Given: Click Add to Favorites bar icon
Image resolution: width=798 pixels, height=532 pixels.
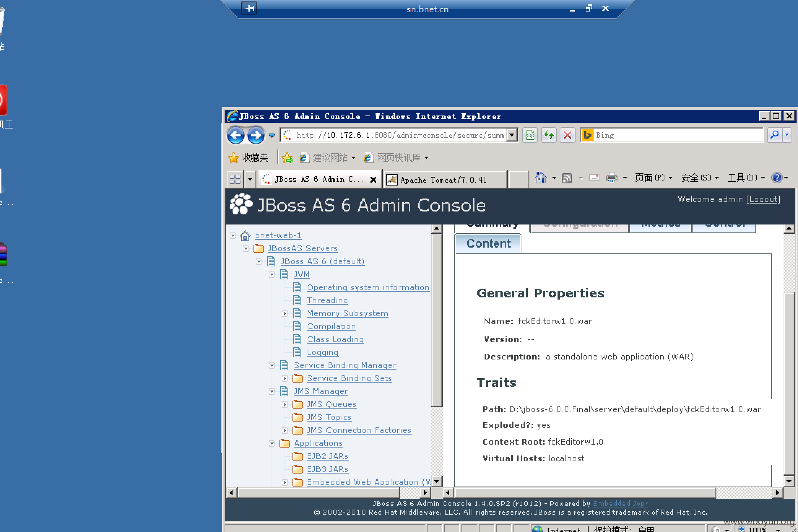Looking at the screenshot, I should 287,158.
